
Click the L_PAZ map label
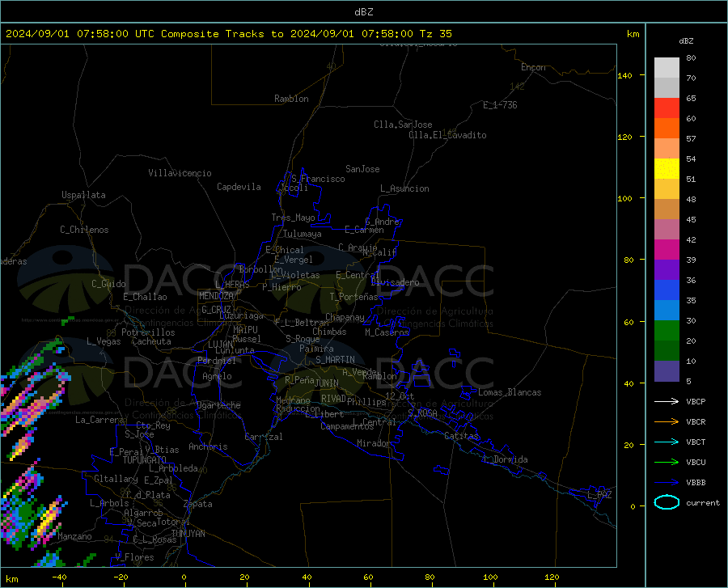pos(599,495)
